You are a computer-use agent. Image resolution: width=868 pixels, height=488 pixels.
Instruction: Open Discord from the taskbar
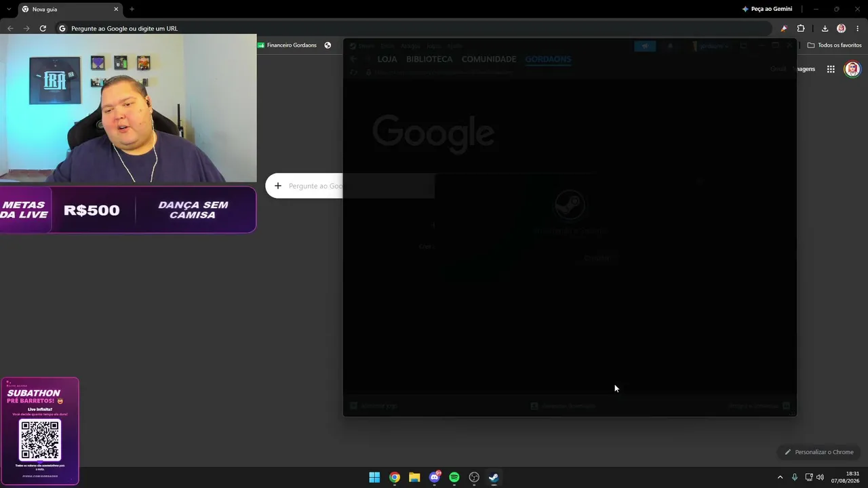tap(435, 477)
